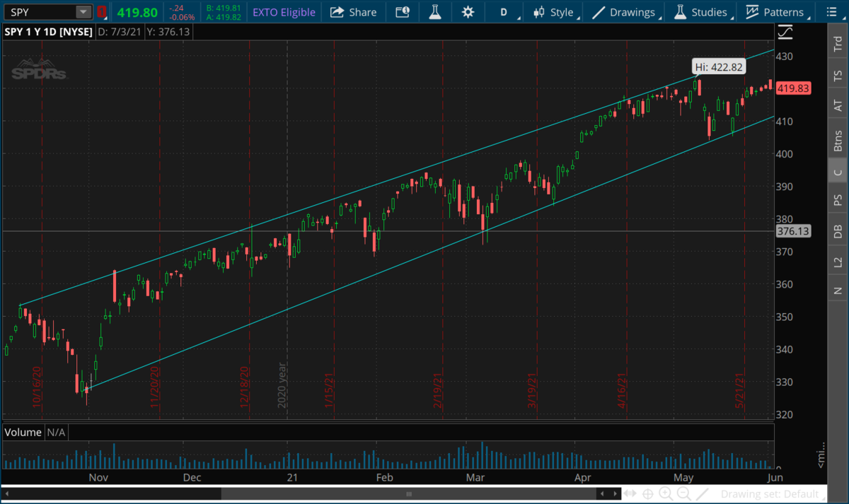Switch to the DB sidebar tab
Viewport: 849px width, 504px height.
pyautogui.click(x=838, y=230)
